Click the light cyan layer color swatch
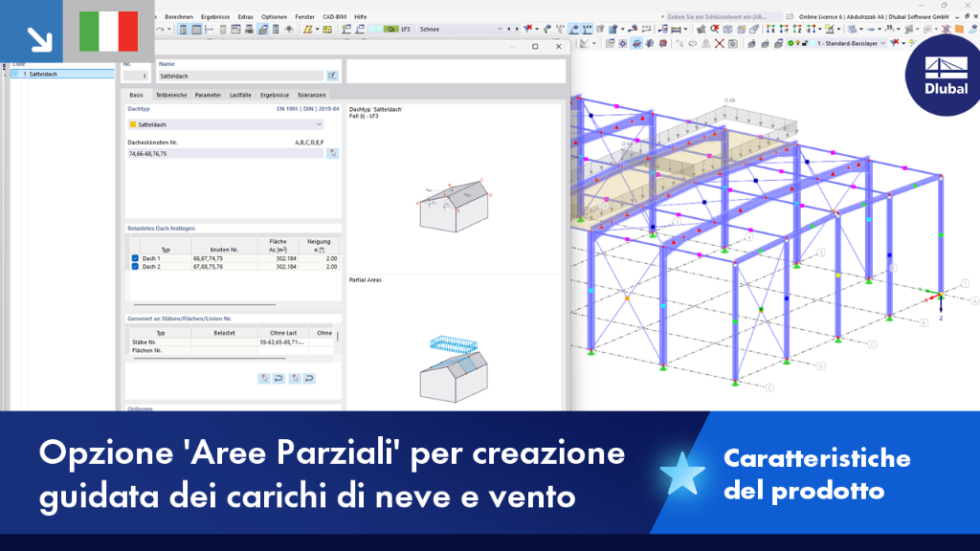980x551 pixels. tap(812, 43)
